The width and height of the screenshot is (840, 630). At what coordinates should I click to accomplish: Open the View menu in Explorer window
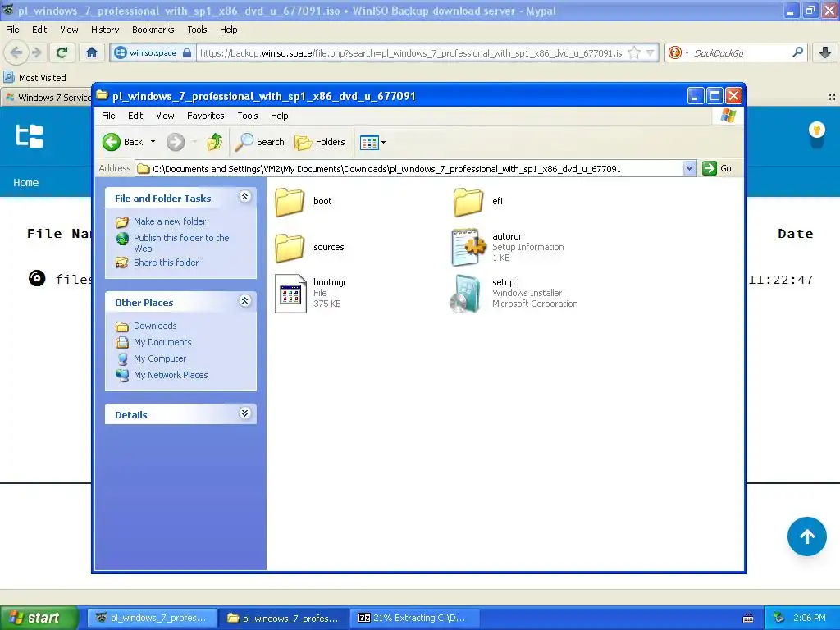[x=165, y=116]
